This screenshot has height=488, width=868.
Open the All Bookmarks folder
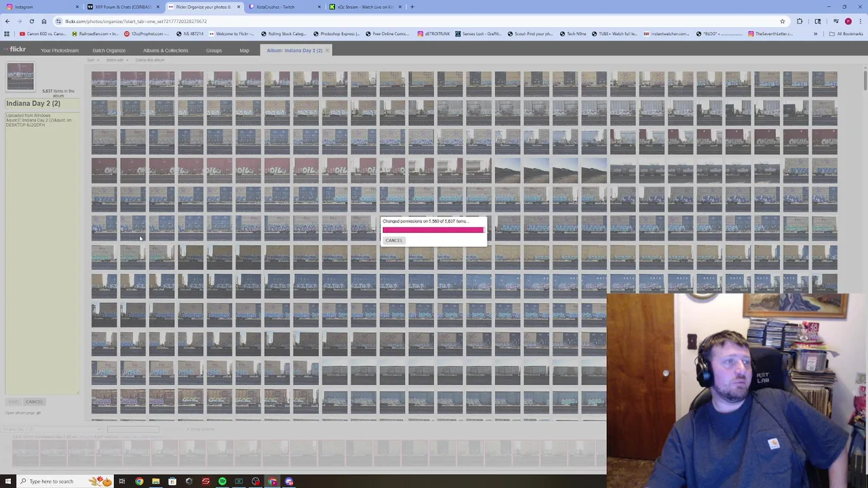(847, 34)
